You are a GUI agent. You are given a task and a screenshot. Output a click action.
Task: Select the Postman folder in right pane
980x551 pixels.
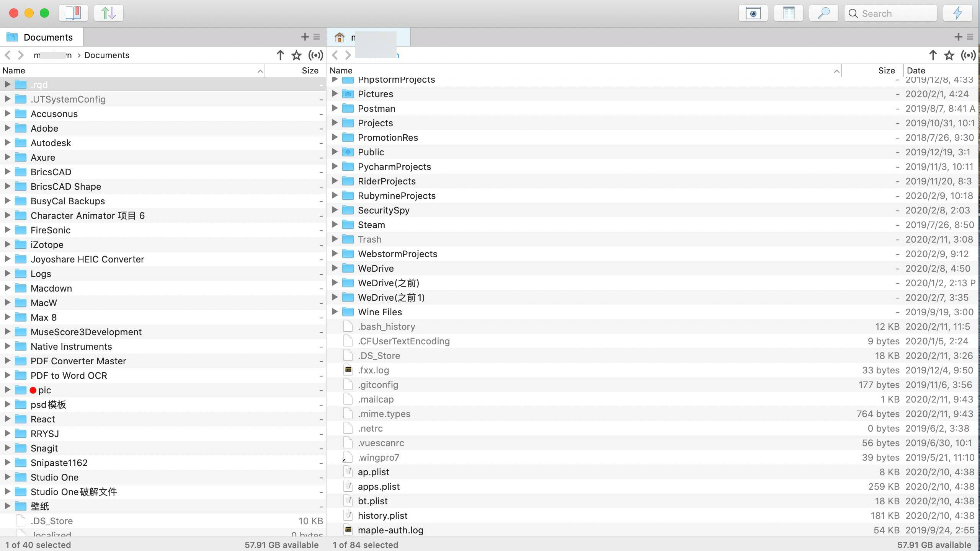pyautogui.click(x=652, y=108)
